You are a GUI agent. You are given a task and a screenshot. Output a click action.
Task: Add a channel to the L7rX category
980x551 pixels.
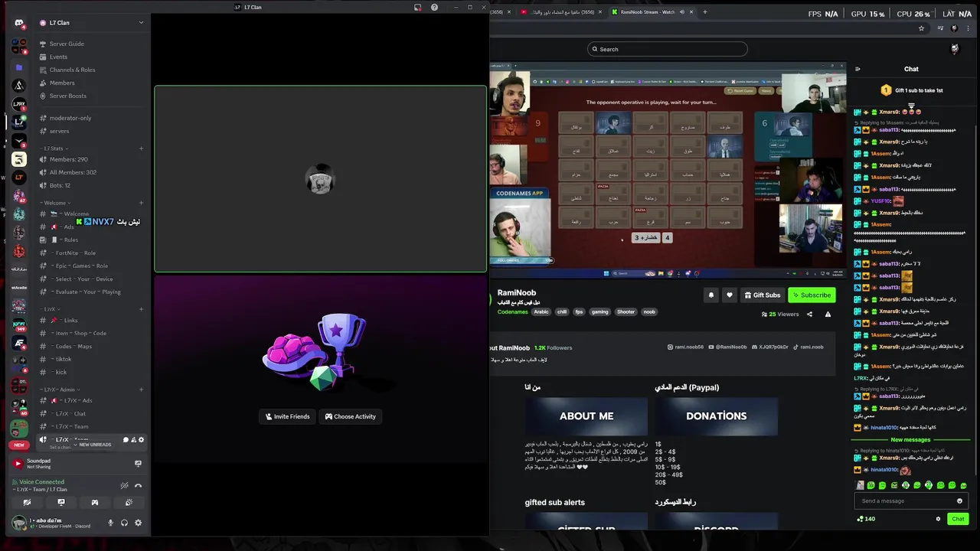click(x=141, y=309)
